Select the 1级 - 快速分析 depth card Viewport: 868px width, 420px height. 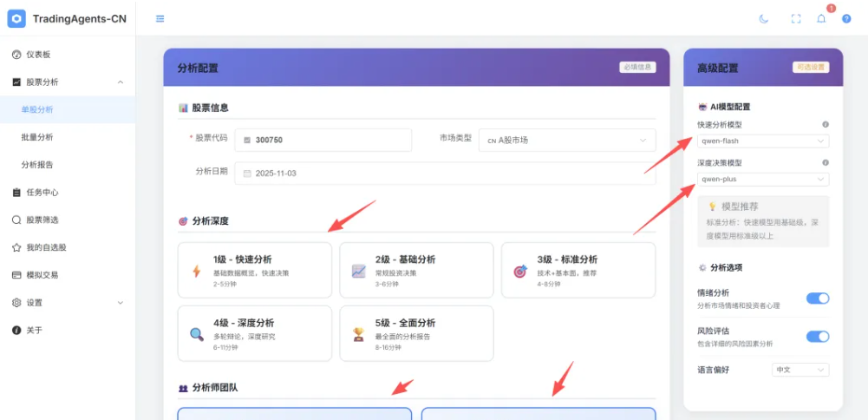pos(254,270)
